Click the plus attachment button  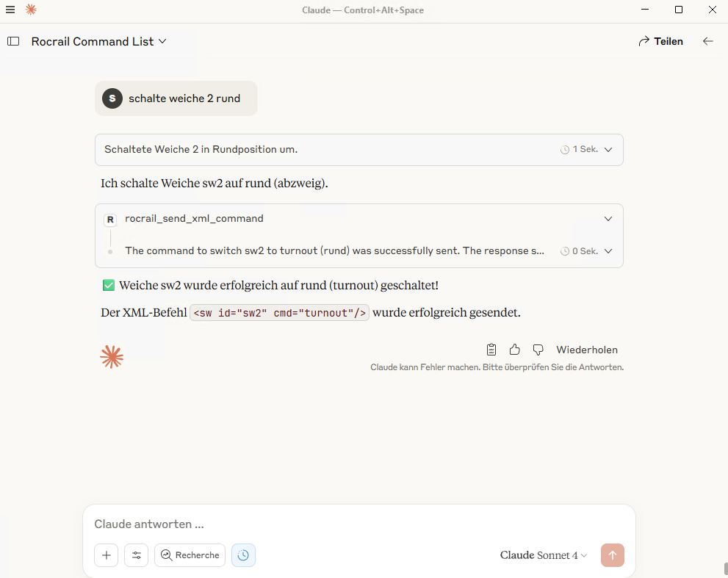coord(107,555)
